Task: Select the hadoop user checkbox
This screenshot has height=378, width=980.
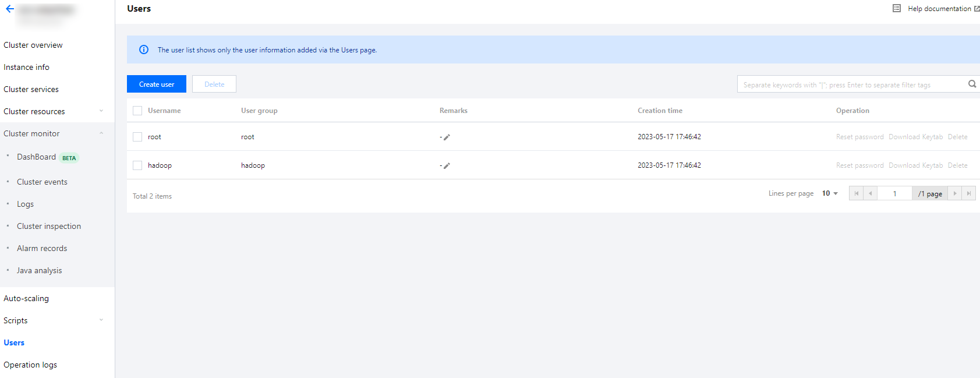Action: (137, 165)
